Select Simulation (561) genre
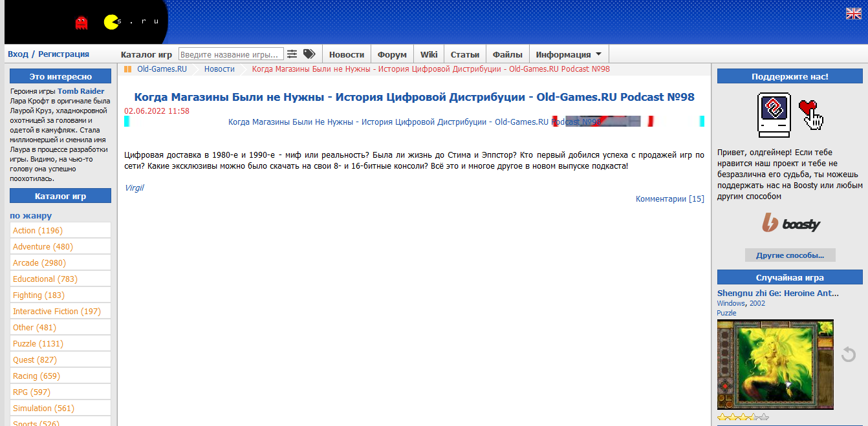Screen dimensions: 868x426 tap(60, 408)
